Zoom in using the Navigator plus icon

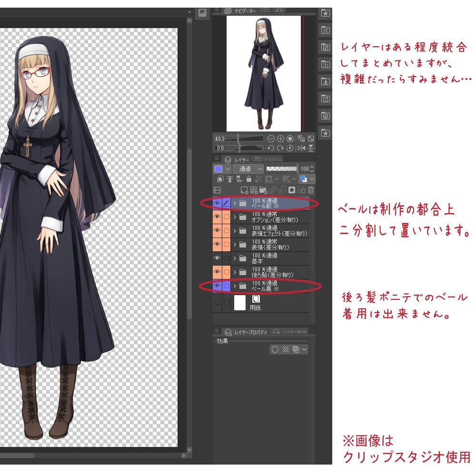click(x=281, y=139)
